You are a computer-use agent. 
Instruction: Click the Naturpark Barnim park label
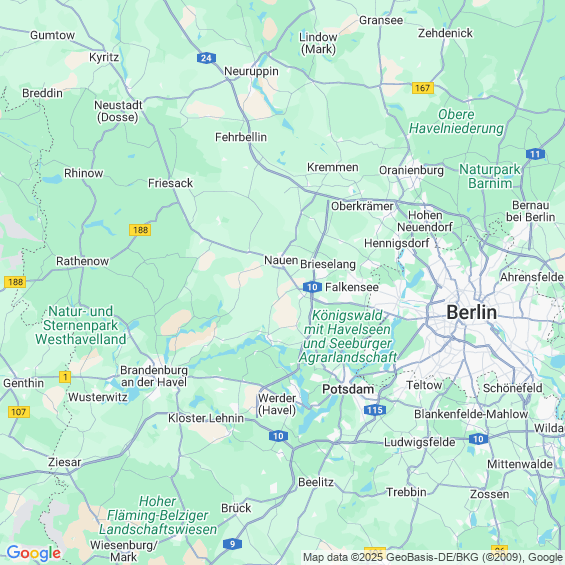click(x=490, y=176)
